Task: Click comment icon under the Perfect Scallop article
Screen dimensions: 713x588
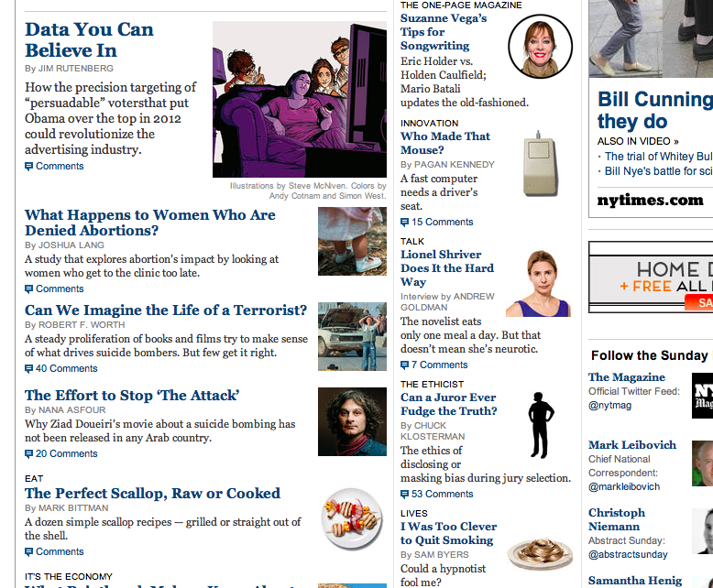Action: (28, 552)
